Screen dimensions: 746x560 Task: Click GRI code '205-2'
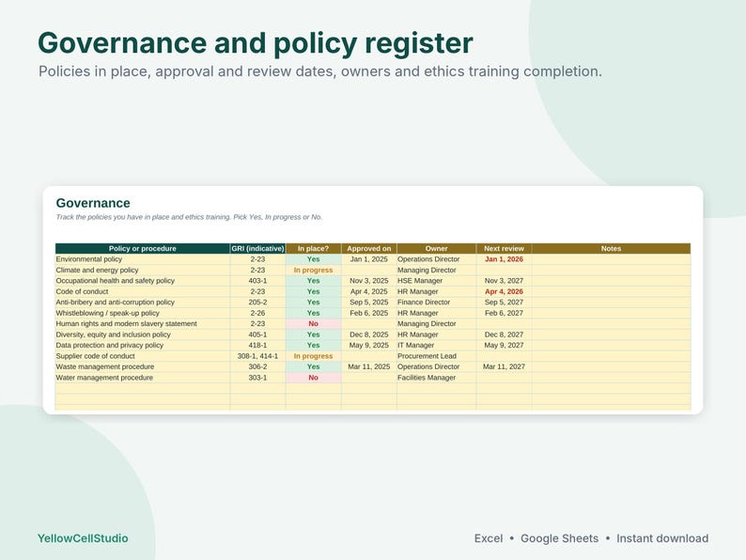click(257, 303)
